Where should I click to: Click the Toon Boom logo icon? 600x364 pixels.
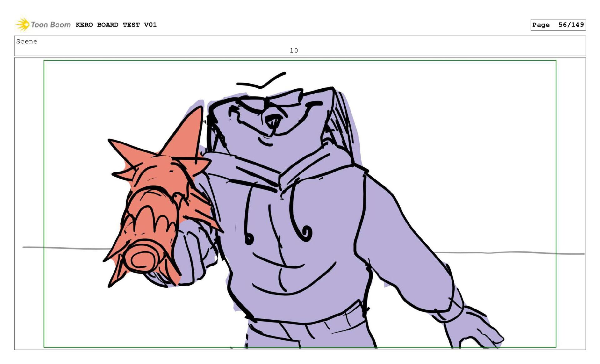tap(22, 24)
